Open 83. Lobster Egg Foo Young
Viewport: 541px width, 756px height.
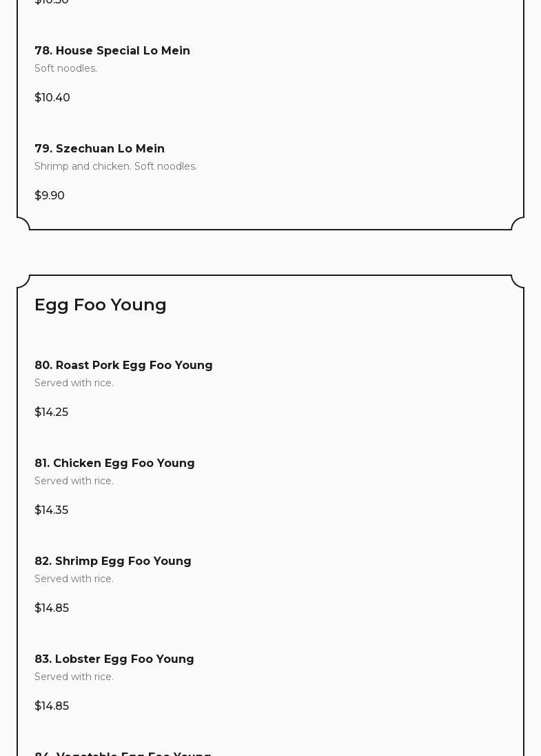pyautogui.click(x=114, y=659)
